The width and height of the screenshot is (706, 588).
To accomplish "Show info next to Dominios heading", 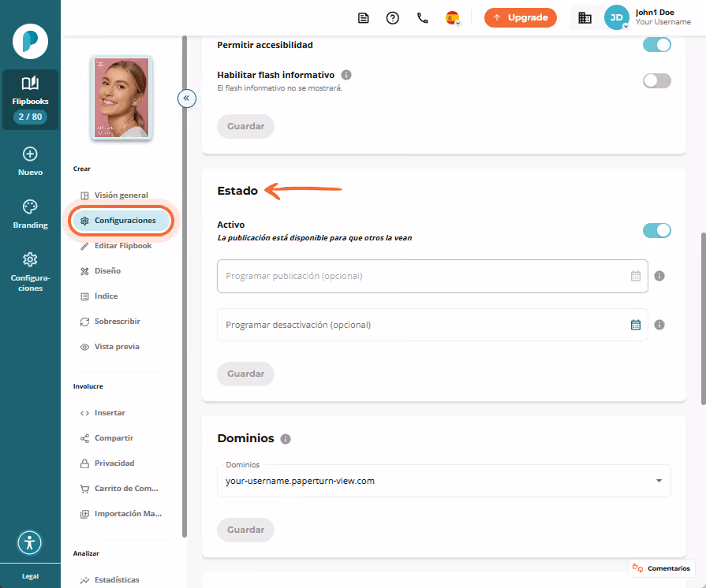I will coord(286,439).
